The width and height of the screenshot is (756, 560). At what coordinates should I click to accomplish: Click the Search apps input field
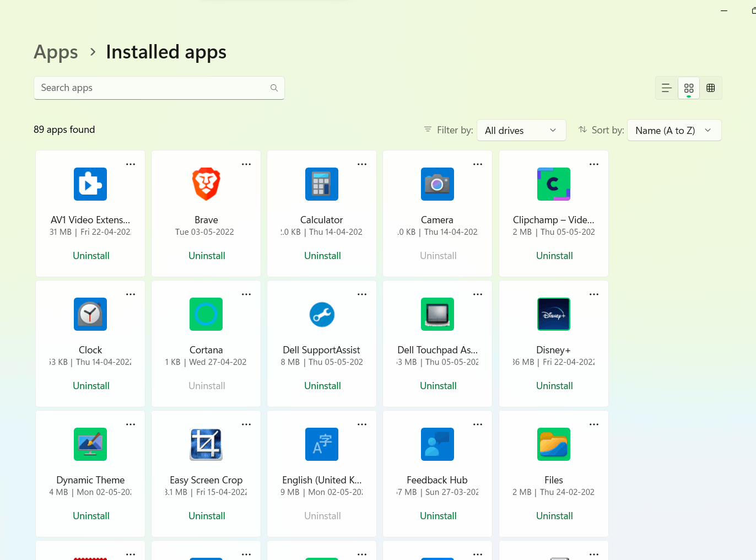[159, 88]
